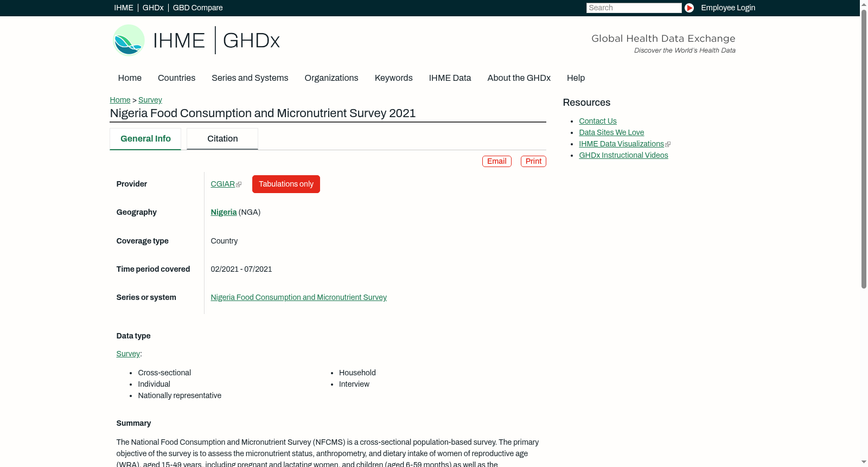Switch to the Citation tab
Viewport: 868px width, 467px height.
(222, 139)
